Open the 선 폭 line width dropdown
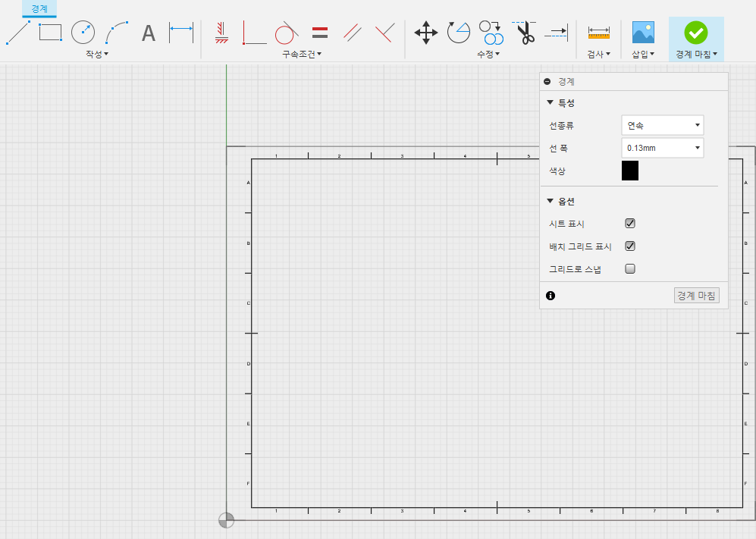 pos(663,148)
